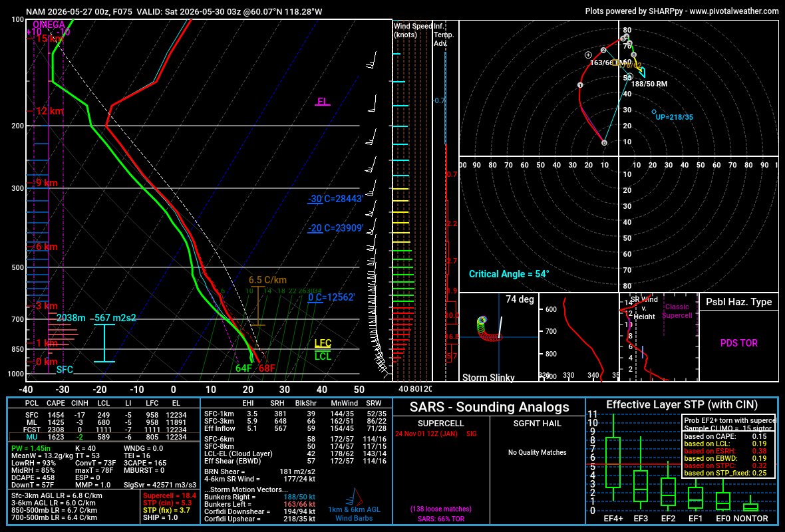785x532 pixels.
Task: Click the Sfc-3km AGL LR = 6.8 C/km line
Action: pos(57,496)
